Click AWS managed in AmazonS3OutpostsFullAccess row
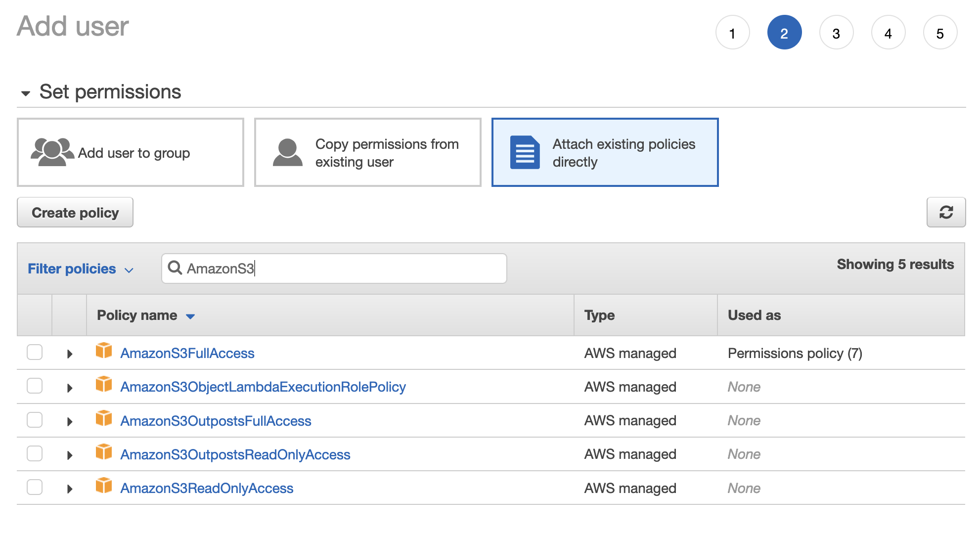This screenshot has width=980, height=537. tap(630, 421)
